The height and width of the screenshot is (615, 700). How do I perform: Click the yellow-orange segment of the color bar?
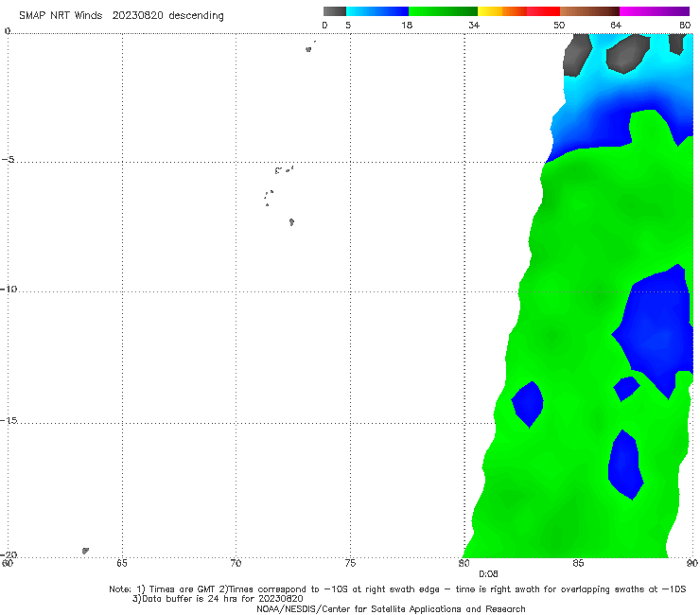click(x=502, y=11)
